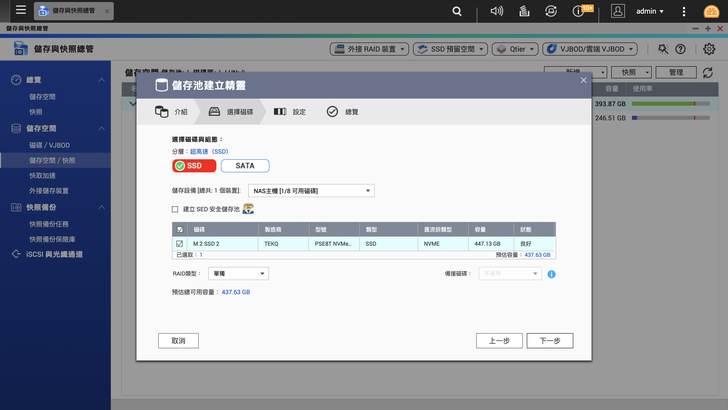Enable the 建立 SED 安全儲存池 checkbox
The width and height of the screenshot is (728, 410).
pos(175,210)
